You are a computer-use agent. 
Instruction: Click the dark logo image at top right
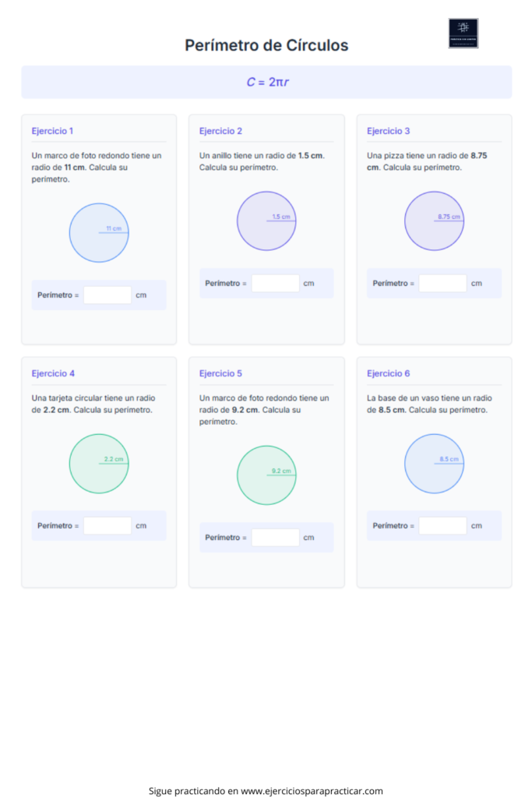[463, 33]
